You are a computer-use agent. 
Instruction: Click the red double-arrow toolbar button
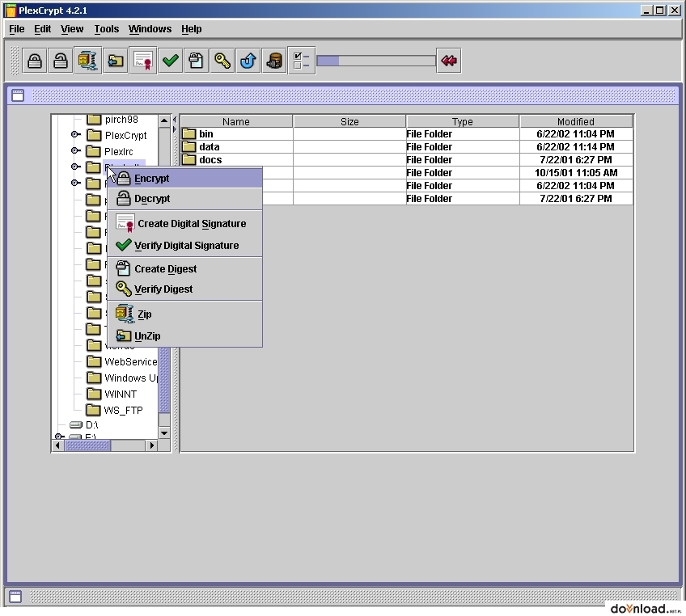point(449,61)
